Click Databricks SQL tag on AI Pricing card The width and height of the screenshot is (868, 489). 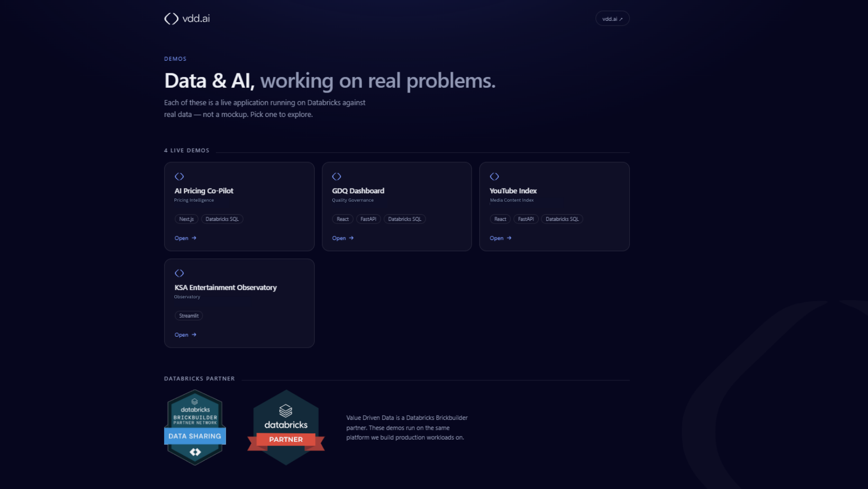pos(222,219)
